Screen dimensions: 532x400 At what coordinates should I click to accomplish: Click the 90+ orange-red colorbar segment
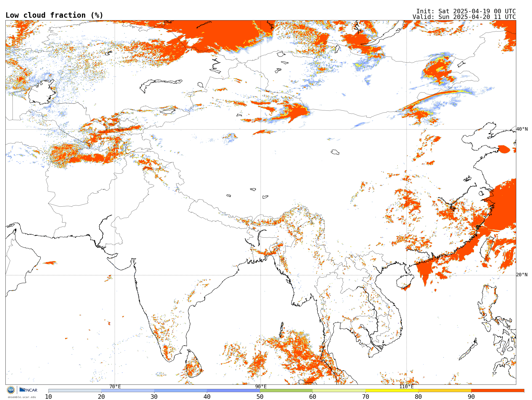498,391
